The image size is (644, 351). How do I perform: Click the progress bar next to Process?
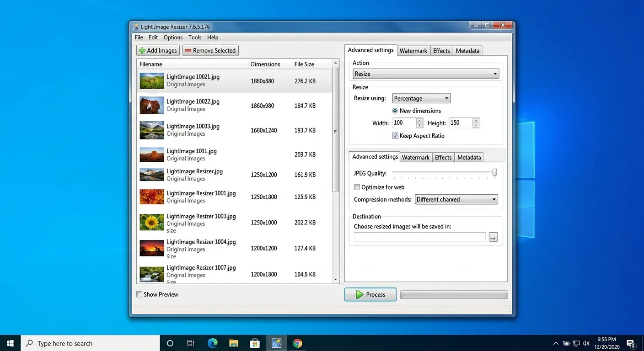pyautogui.click(x=454, y=295)
